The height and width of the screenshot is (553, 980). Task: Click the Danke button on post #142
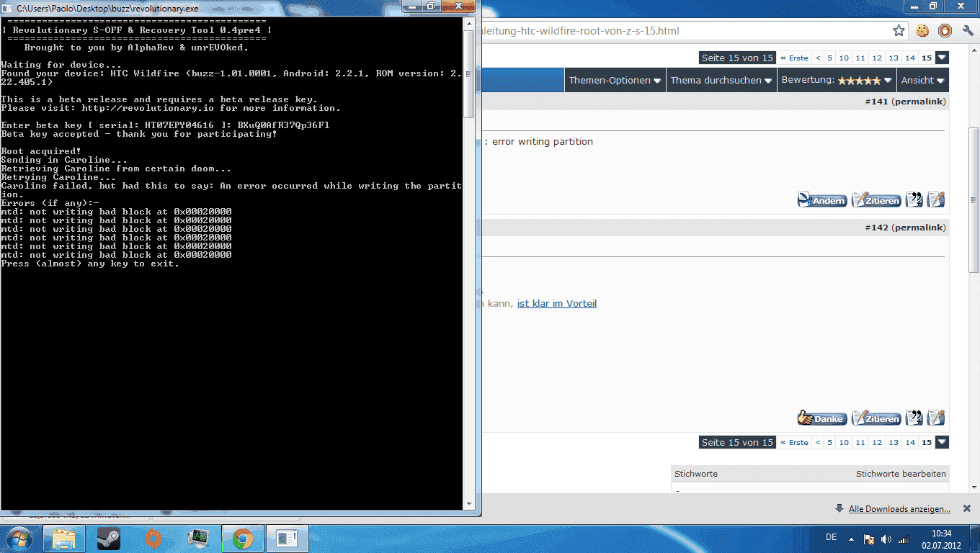click(822, 418)
